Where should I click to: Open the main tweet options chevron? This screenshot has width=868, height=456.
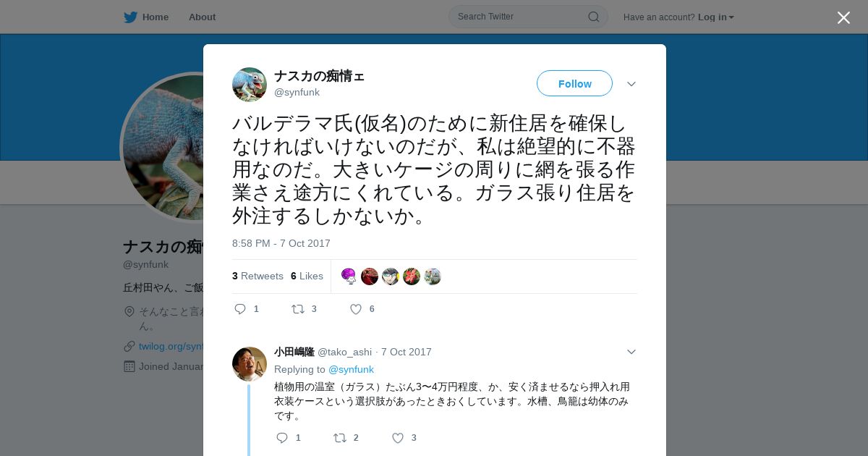coord(631,84)
